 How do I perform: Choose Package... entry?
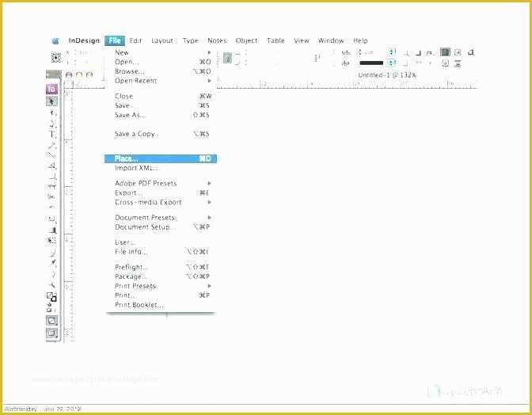click(x=161, y=276)
